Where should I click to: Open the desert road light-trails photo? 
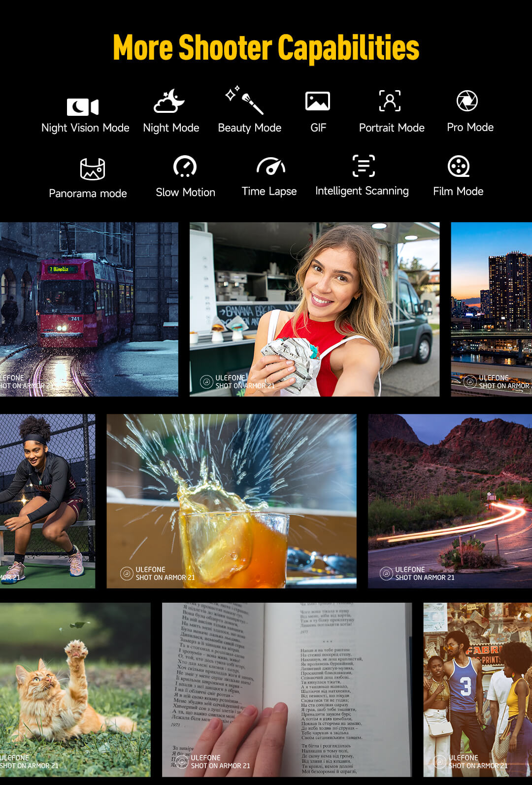pos(450,501)
